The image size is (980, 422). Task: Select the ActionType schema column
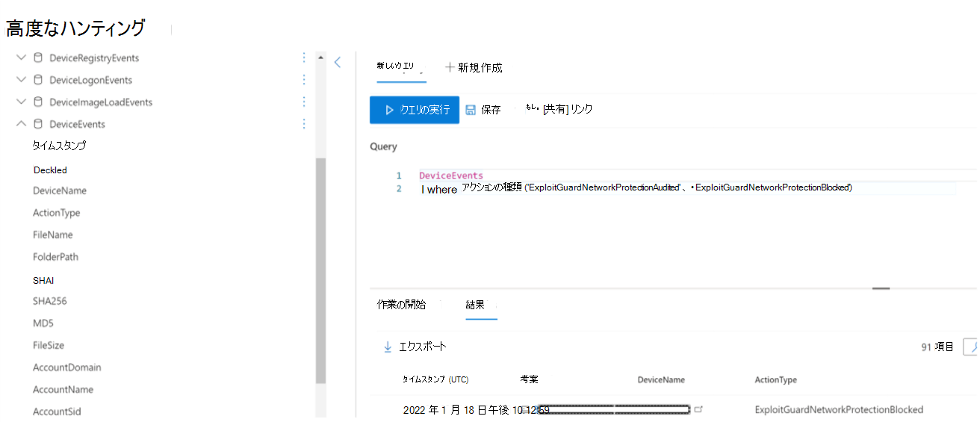click(x=56, y=213)
